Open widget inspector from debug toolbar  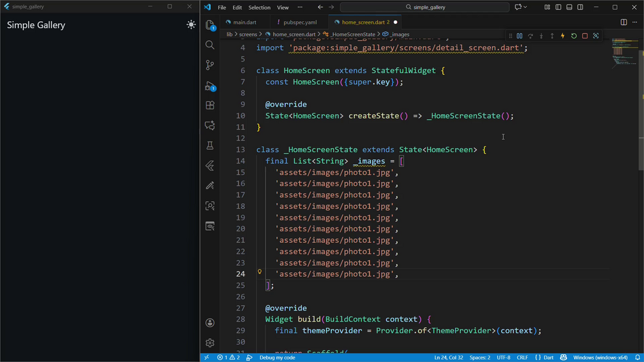click(596, 36)
